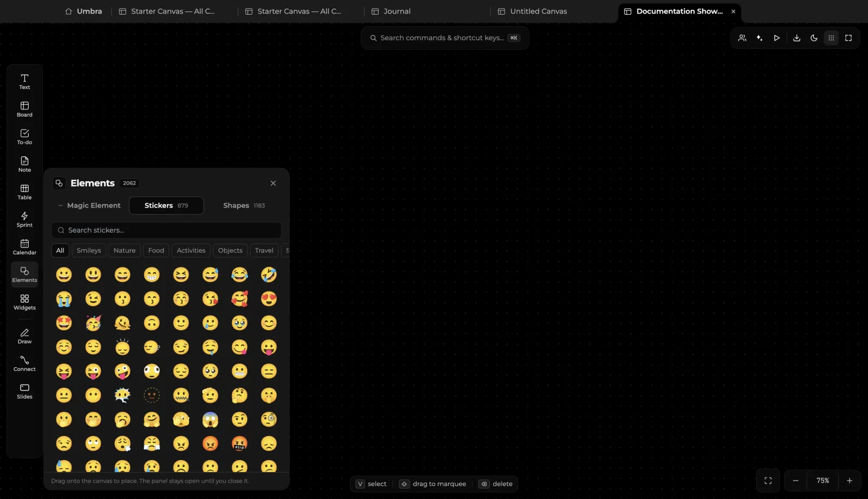Screen dimensions: 868x499
Task: Select the Stickers tab
Action: 167,206
